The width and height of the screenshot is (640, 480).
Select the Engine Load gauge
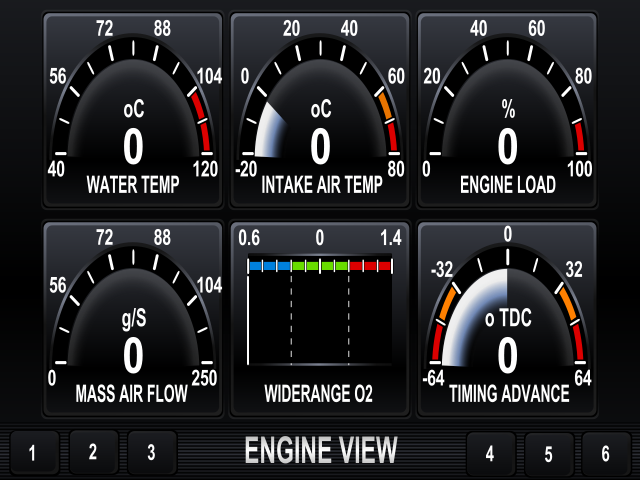click(507, 110)
